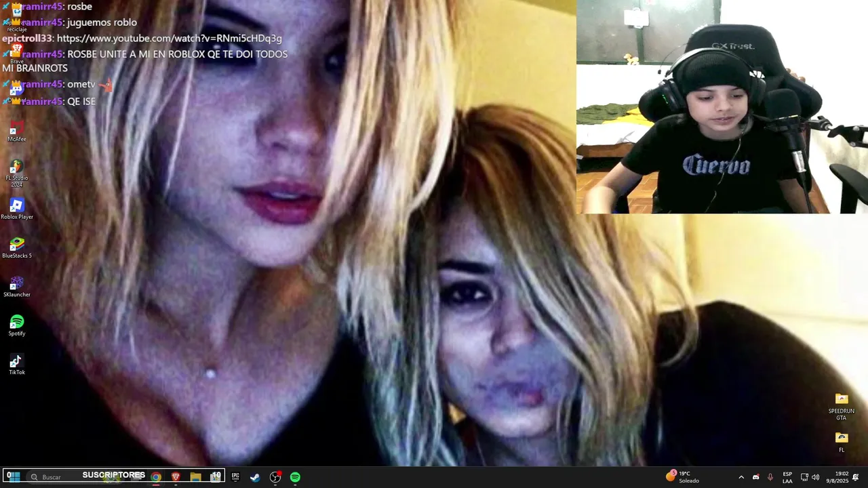868x488 pixels.
Task: Click the "QE ISE" chat message
Action: point(81,101)
